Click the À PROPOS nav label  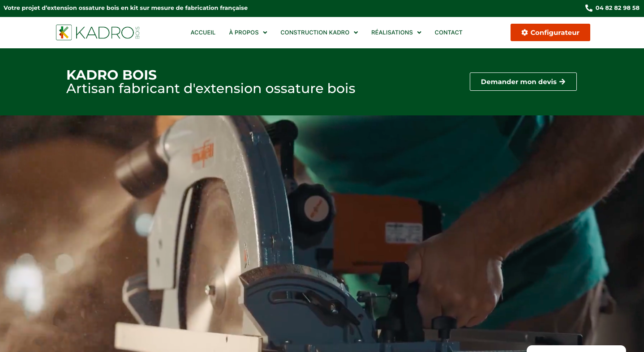244,32
